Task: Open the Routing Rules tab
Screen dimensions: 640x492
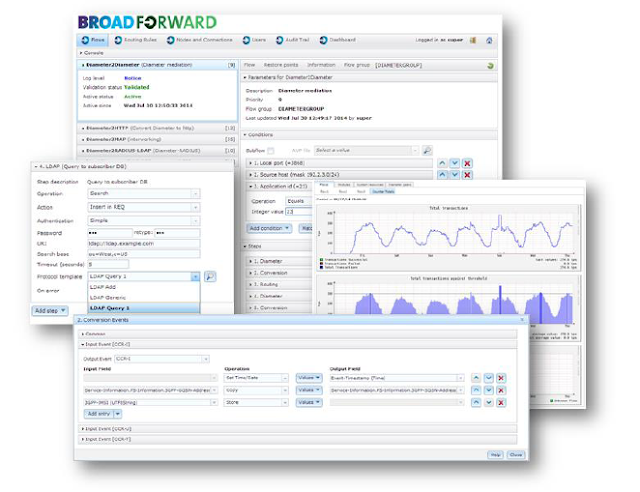Action: (136, 40)
